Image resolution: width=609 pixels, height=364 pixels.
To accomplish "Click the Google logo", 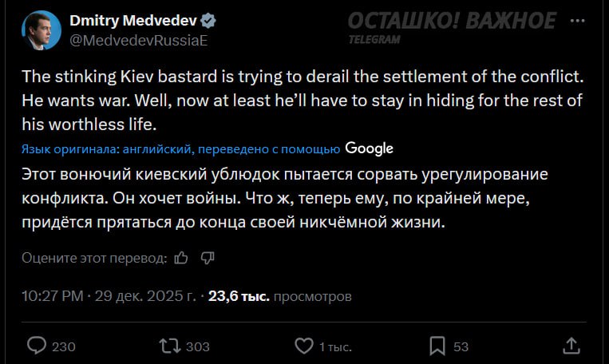I will pyautogui.click(x=369, y=148).
